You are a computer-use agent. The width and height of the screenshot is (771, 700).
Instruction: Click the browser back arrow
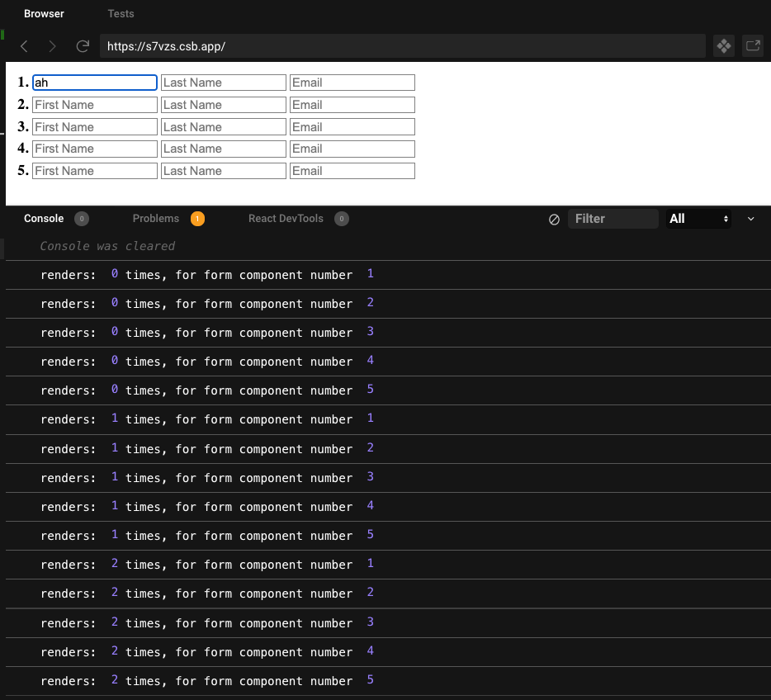tap(24, 46)
